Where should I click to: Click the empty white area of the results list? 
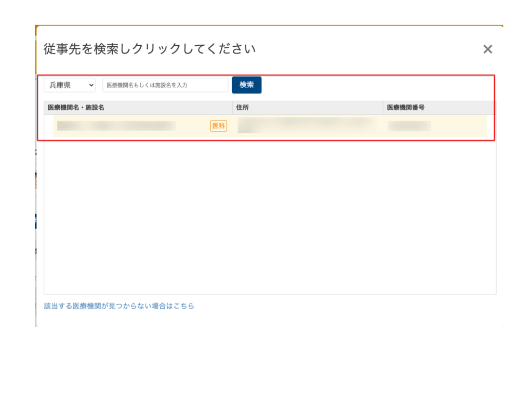[270, 218]
